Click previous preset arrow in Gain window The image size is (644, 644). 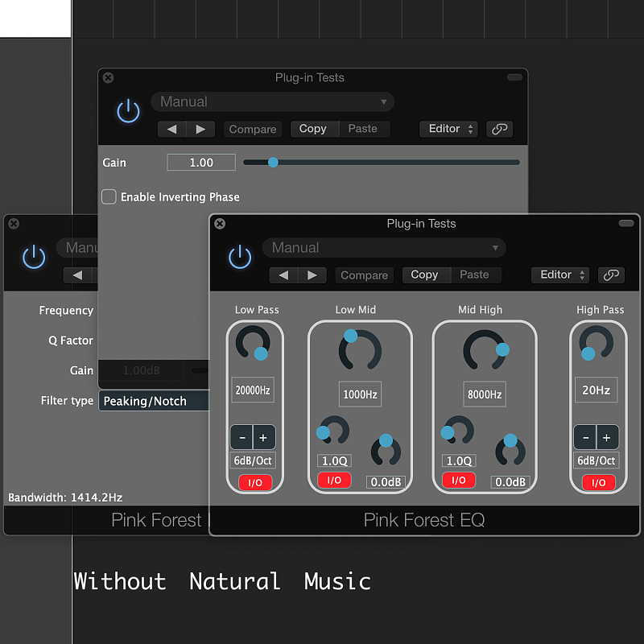click(x=172, y=130)
